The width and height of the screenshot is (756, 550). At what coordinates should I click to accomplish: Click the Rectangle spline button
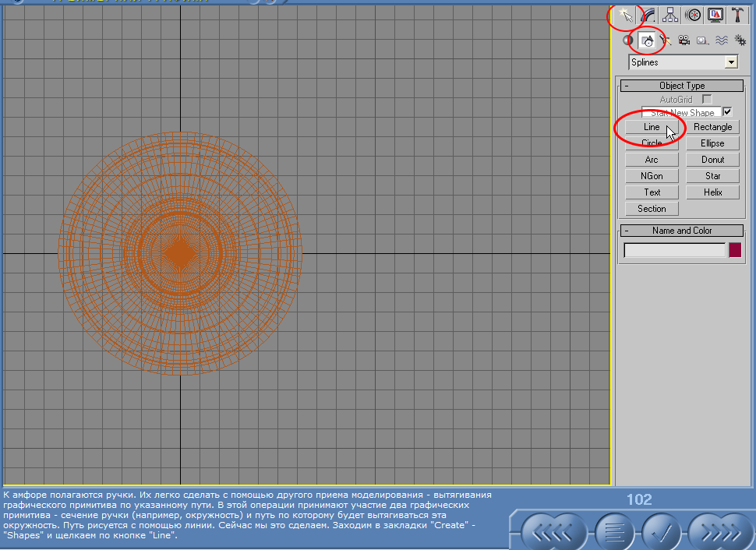tap(712, 127)
